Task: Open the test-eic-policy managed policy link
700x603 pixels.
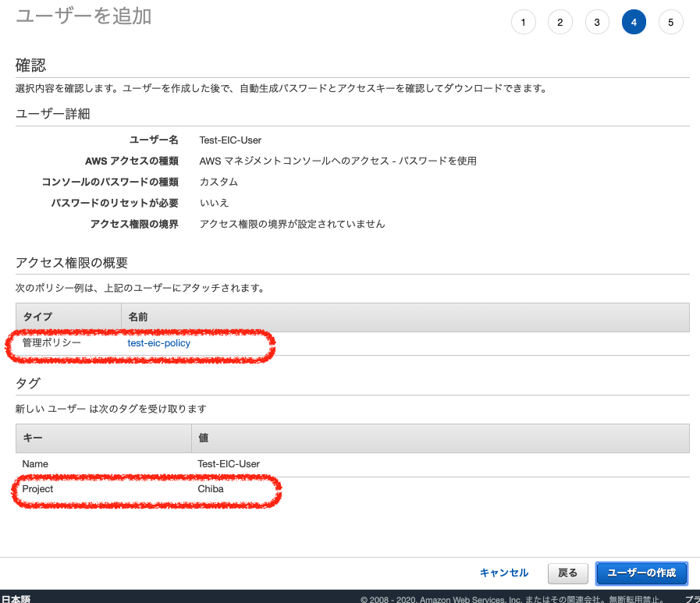Action: pos(159,342)
